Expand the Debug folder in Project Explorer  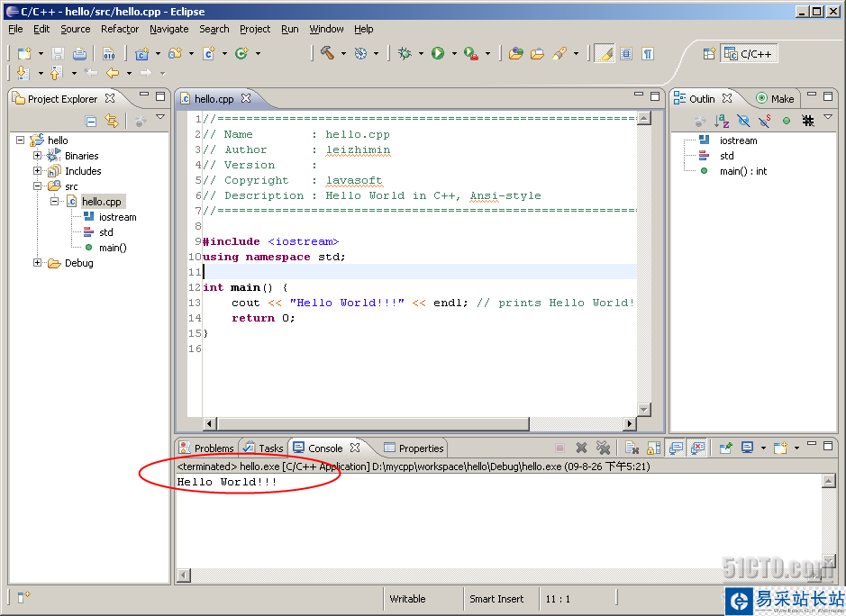tap(38, 263)
